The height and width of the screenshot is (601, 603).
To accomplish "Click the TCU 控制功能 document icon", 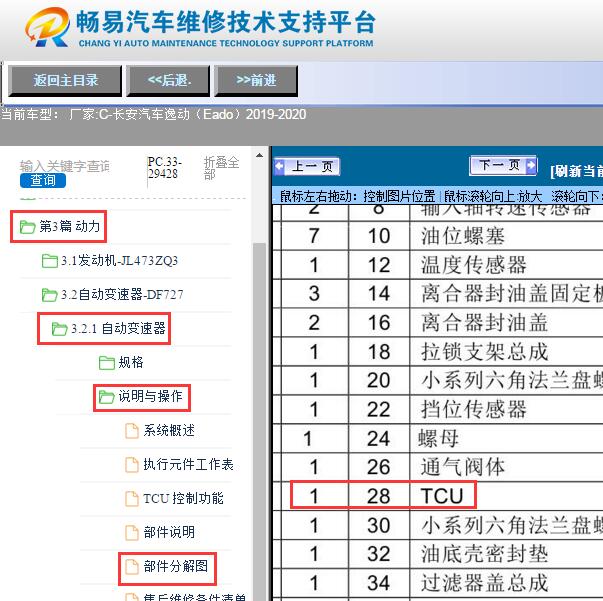I will pyautogui.click(x=132, y=499).
